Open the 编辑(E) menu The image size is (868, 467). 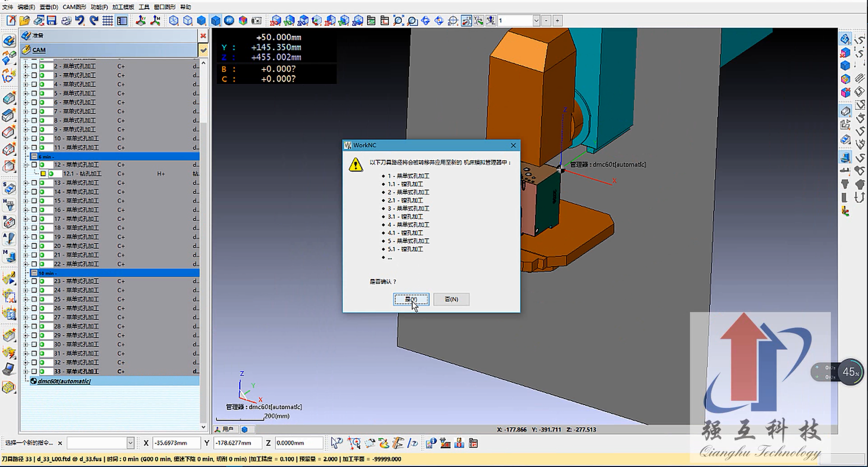pos(26,7)
